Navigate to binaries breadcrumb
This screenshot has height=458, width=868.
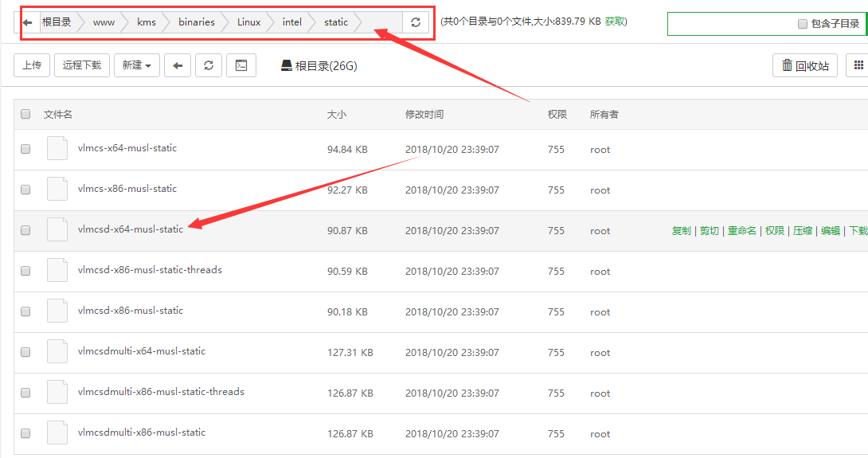[197, 22]
